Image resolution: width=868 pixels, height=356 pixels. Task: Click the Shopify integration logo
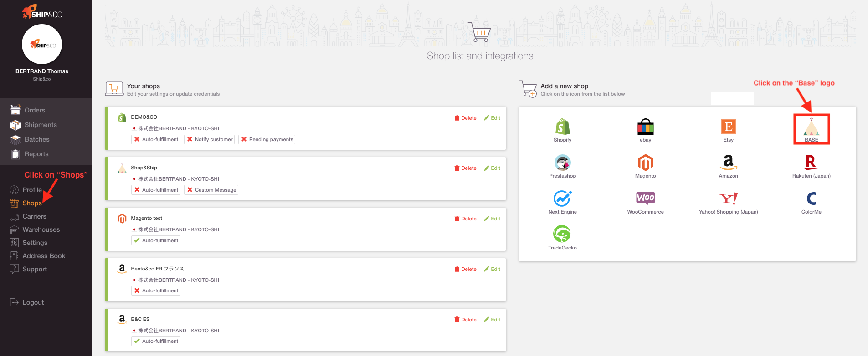click(x=562, y=127)
